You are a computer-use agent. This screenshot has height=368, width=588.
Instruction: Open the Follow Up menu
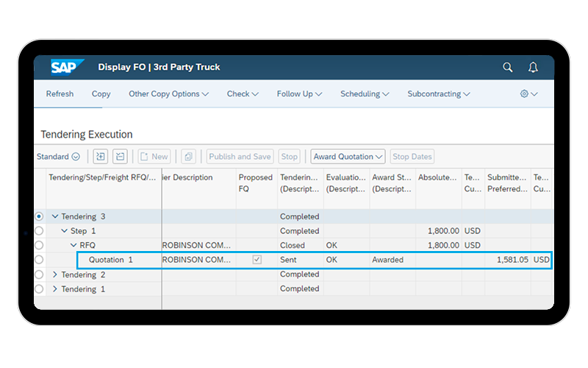coord(299,94)
